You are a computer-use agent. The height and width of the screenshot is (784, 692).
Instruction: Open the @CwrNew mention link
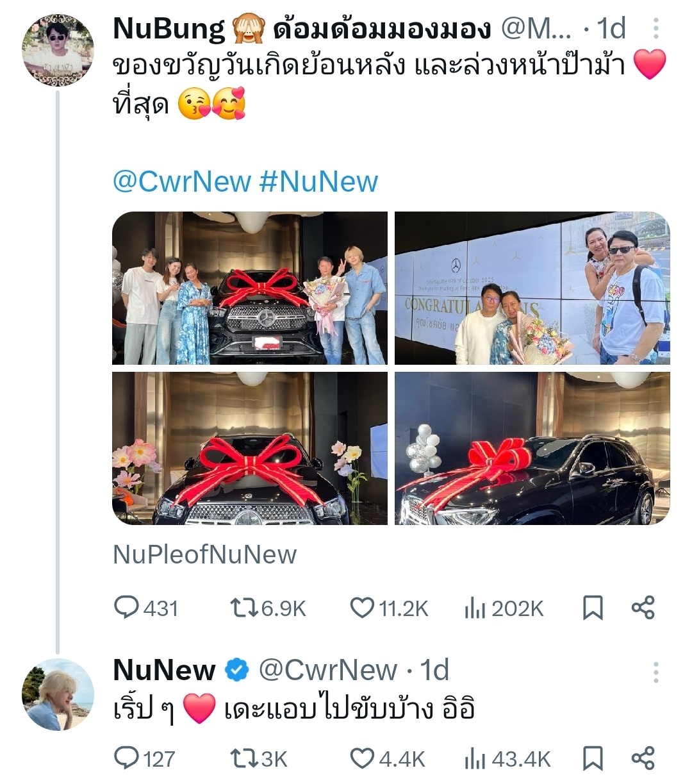pos(181,182)
